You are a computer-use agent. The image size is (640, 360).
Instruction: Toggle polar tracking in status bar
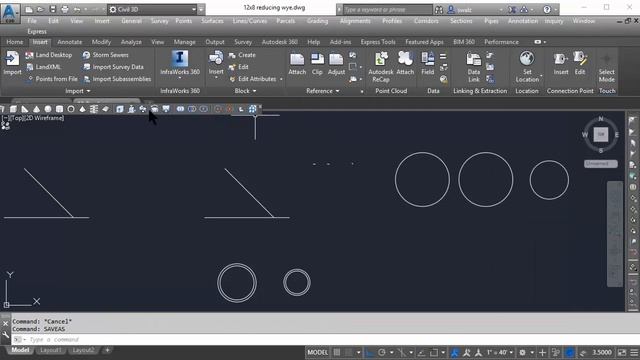382,352
